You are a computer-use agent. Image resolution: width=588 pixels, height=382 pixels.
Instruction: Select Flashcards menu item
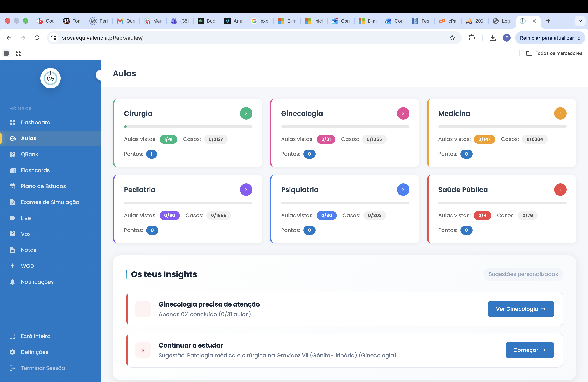tap(50, 170)
